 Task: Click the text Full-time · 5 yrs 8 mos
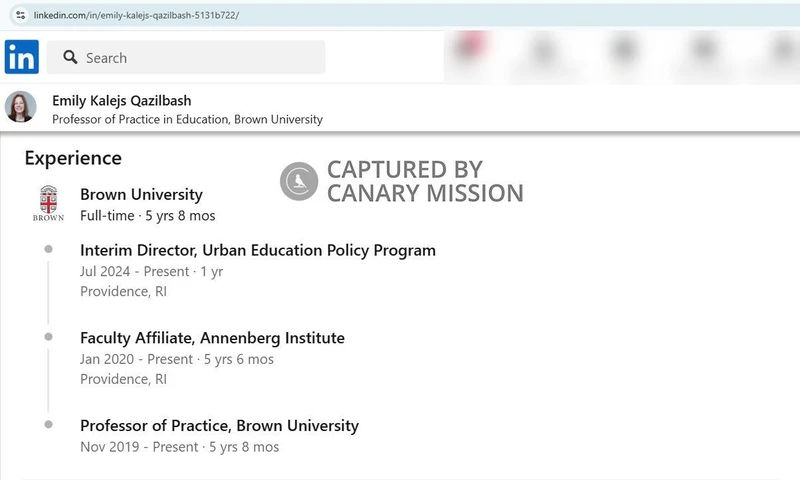147,216
